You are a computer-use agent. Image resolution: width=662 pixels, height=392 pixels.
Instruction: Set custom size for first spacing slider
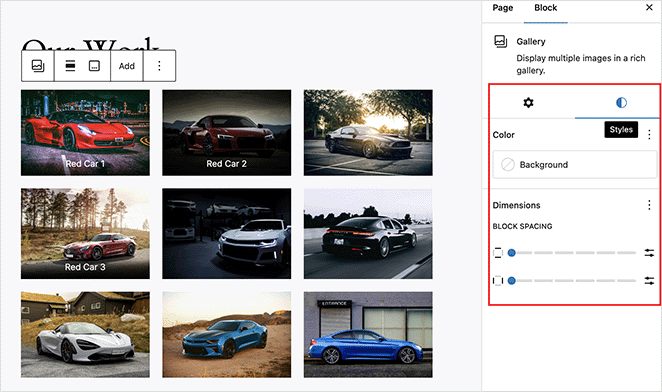coord(649,253)
